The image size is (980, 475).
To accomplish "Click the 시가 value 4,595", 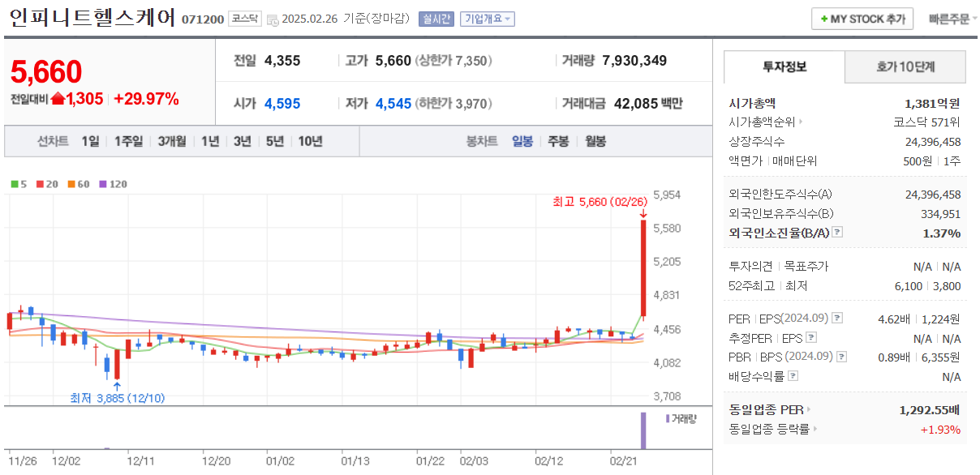I will point(282,104).
